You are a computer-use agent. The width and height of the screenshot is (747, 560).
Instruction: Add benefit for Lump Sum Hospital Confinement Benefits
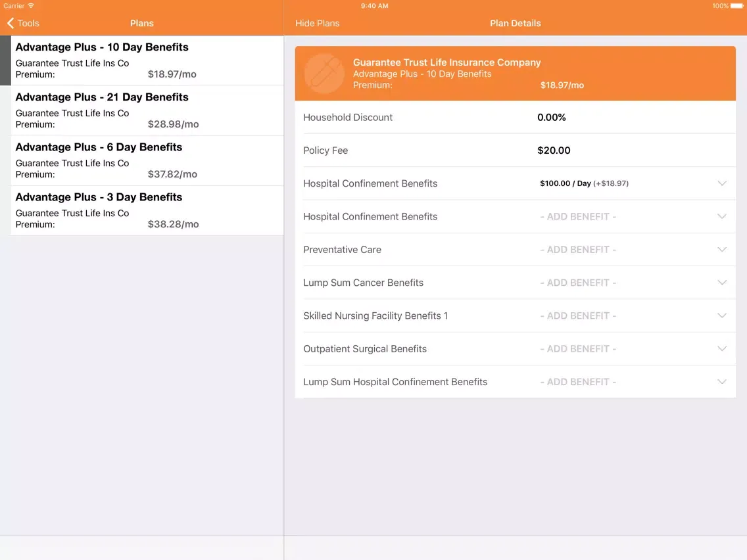[578, 382]
